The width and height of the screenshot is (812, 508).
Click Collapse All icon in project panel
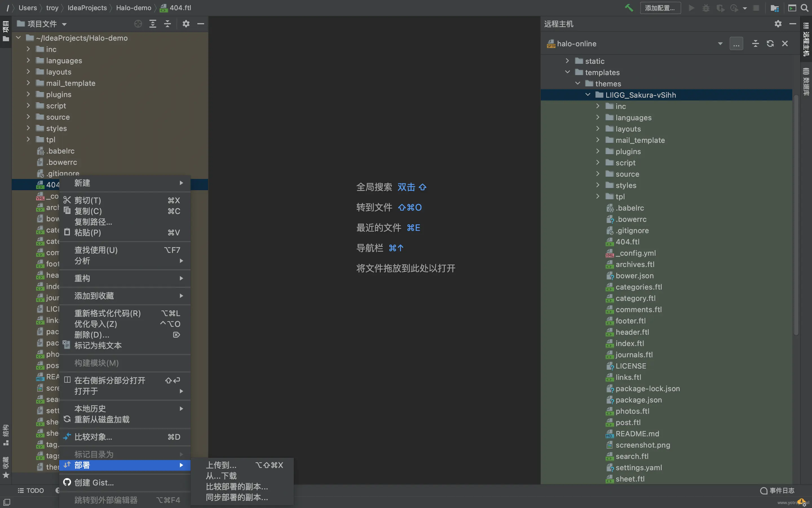click(167, 24)
